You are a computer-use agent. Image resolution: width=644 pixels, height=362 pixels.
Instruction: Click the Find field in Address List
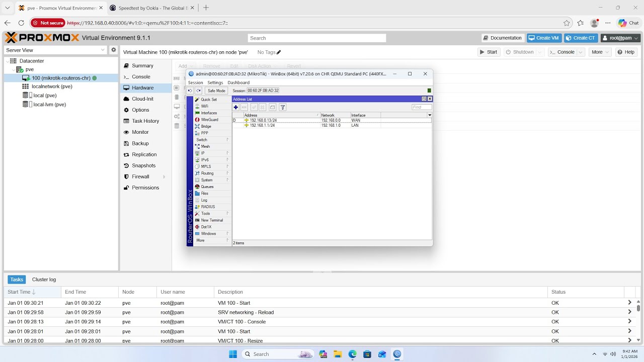[x=422, y=107]
